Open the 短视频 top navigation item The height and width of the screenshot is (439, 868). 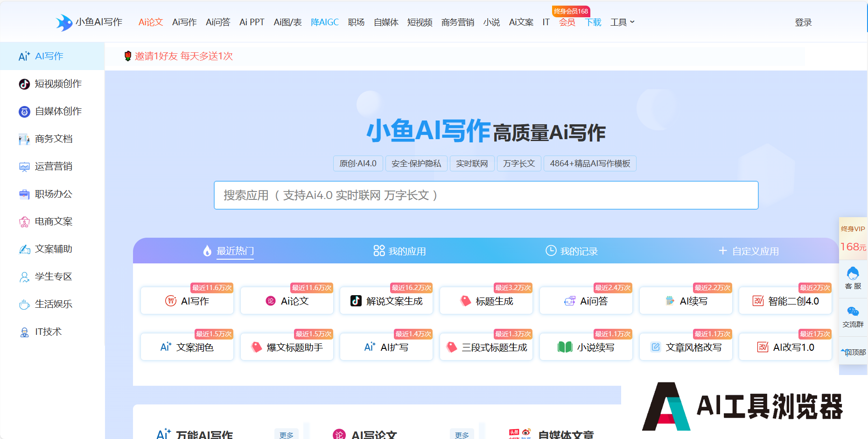(420, 22)
